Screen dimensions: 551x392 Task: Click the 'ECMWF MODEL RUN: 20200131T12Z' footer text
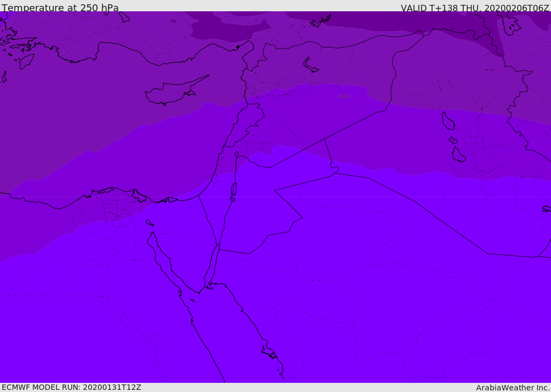click(x=72, y=387)
